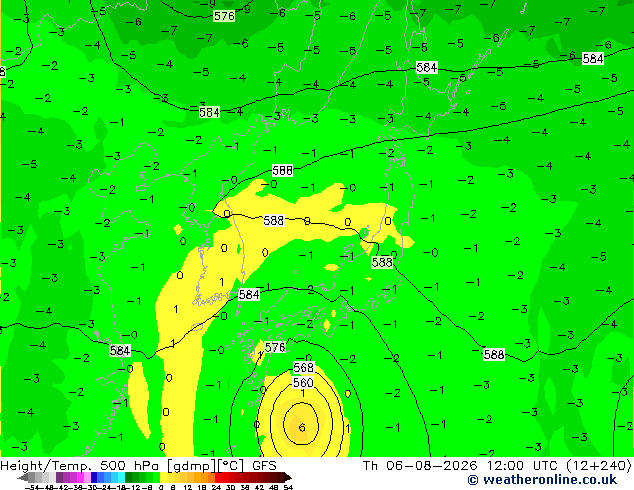
Task: Click the -54 tick label on the color scale
Action: click(x=34, y=487)
